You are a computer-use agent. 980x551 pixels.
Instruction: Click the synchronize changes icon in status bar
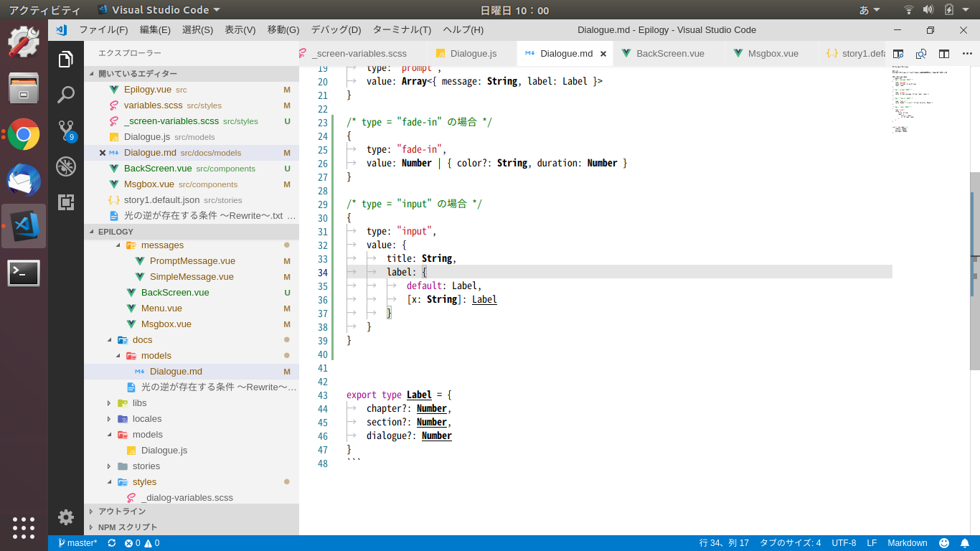[x=112, y=543]
